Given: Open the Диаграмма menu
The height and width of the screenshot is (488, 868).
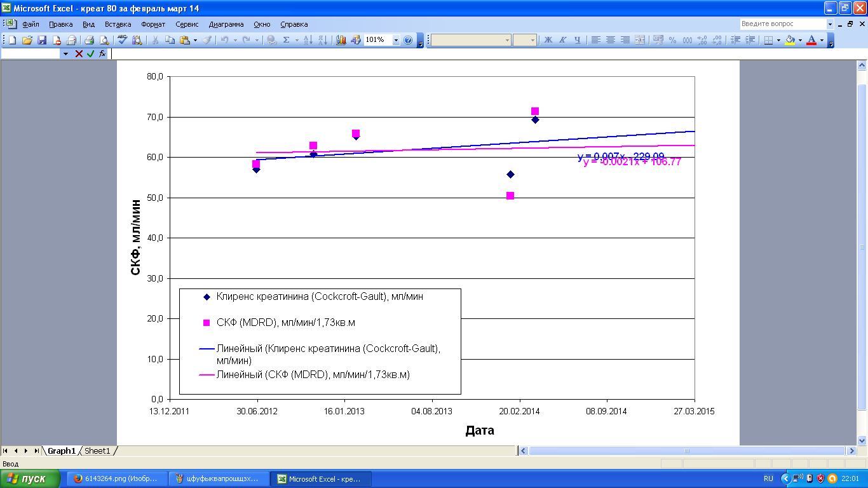Looking at the screenshot, I should [226, 24].
